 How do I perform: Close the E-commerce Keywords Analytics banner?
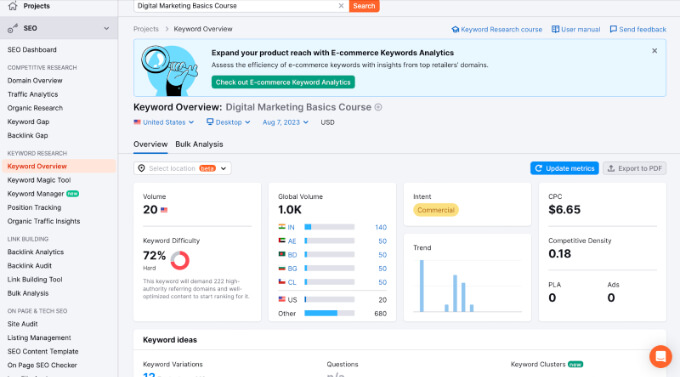(x=654, y=51)
